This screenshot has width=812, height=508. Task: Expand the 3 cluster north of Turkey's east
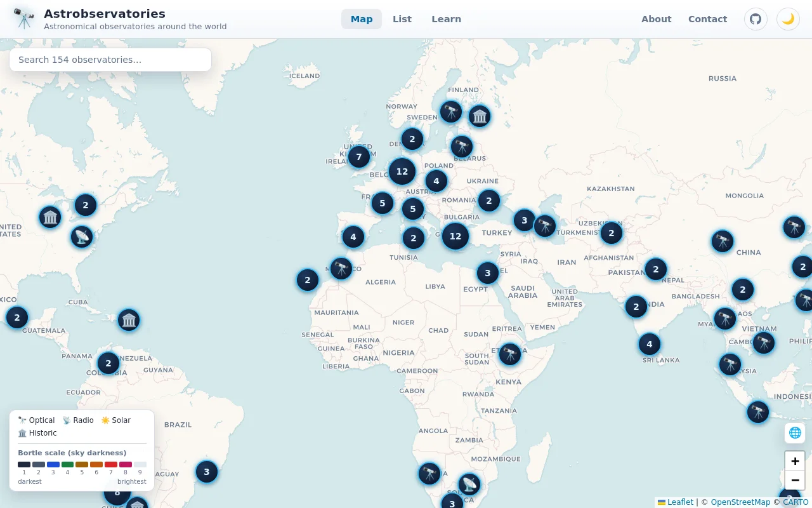click(525, 220)
